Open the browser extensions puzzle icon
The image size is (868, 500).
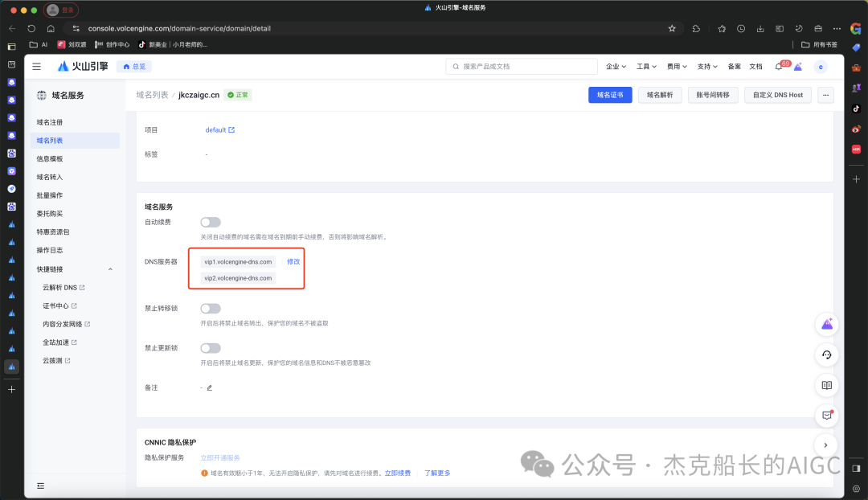click(696, 28)
